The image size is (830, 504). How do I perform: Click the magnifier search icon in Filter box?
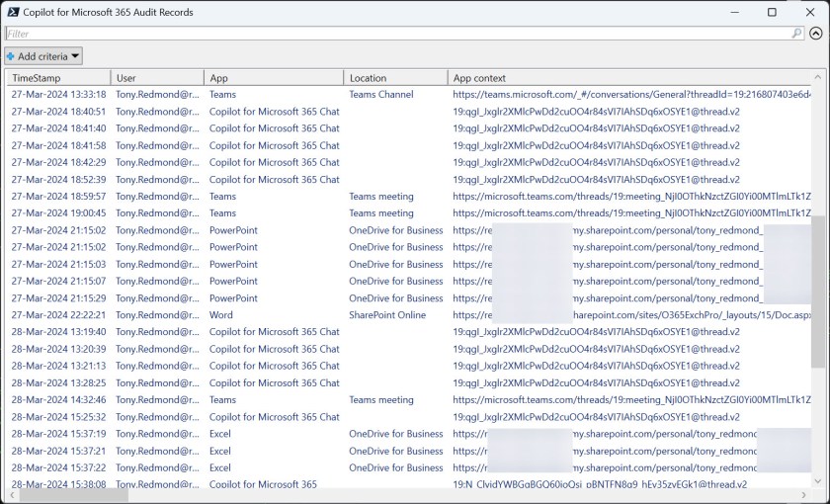(796, 34)
